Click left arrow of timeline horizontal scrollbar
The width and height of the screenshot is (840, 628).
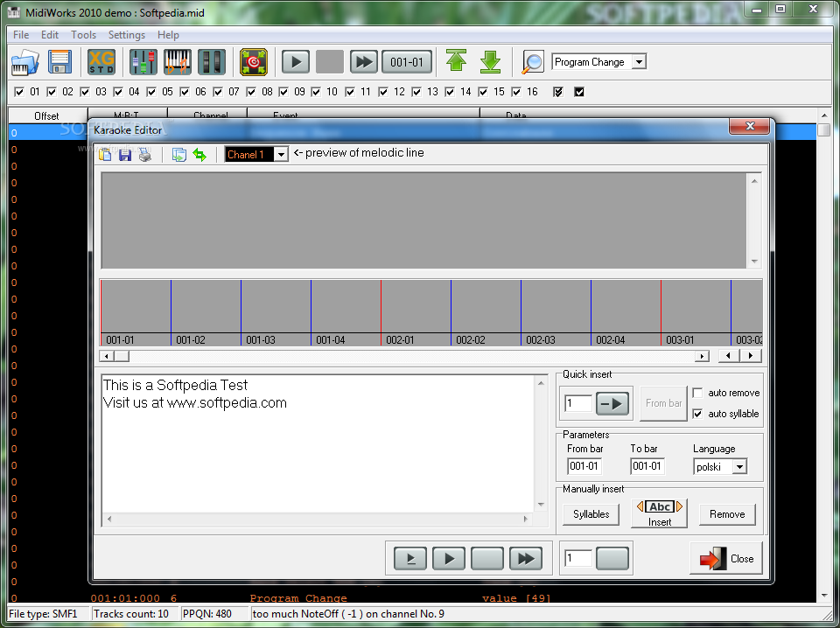(106, 356)
